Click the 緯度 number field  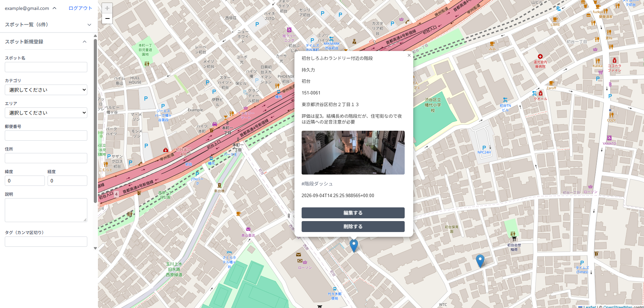coord(25,181)
